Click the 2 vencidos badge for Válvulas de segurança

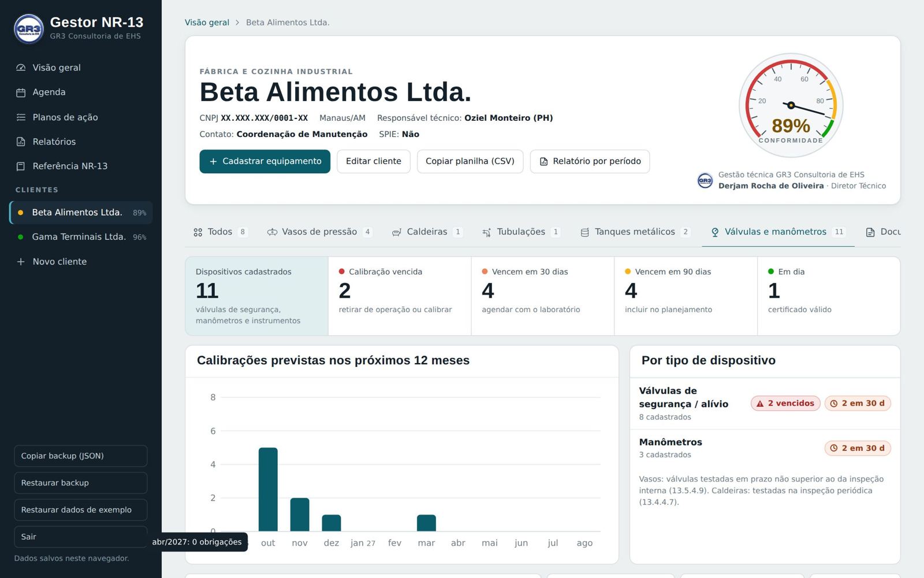(x=785, y=404)
